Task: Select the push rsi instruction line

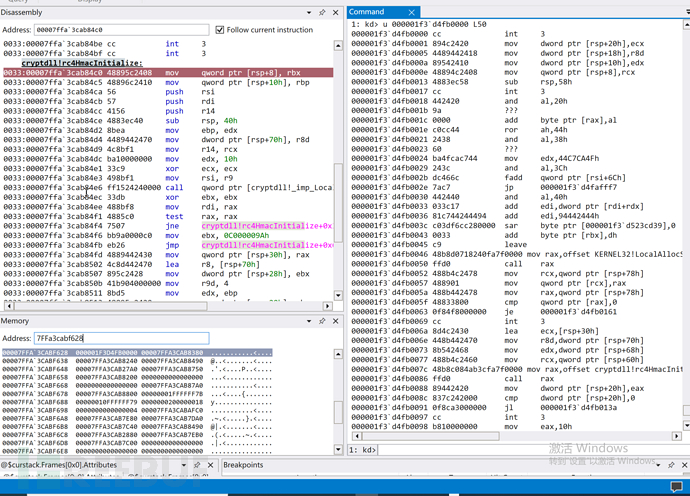Action: click(x=168, y=92)
